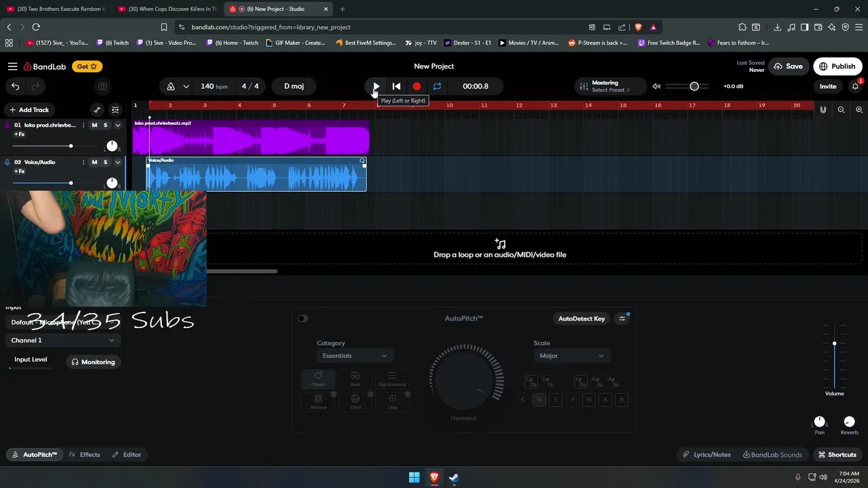868x488 pixels.
Task: Collapse track heights with the resize tracks icon
Action: 115,110
